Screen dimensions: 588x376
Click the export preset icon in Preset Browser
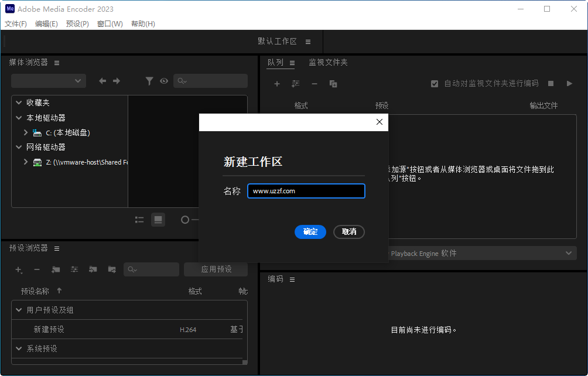pos(111,270)
